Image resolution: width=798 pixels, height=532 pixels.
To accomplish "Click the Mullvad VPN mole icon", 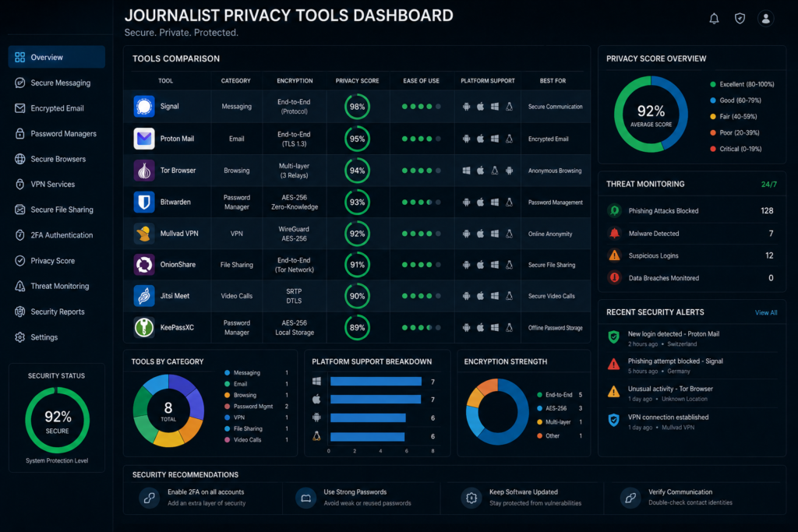I will tap(144, 234).
